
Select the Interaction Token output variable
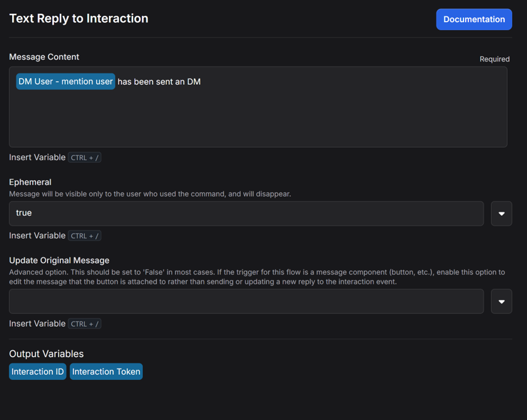coord(106,371)
